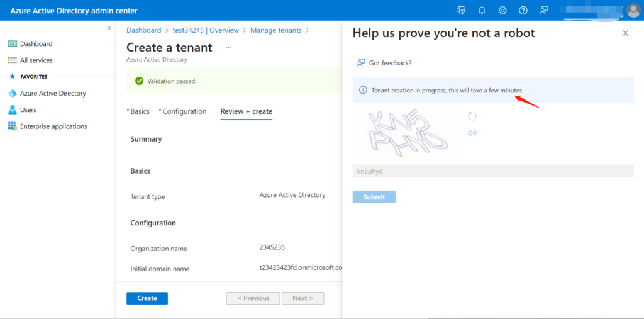
Task: Click the 'Validation passed.' text
Action: 172,81
